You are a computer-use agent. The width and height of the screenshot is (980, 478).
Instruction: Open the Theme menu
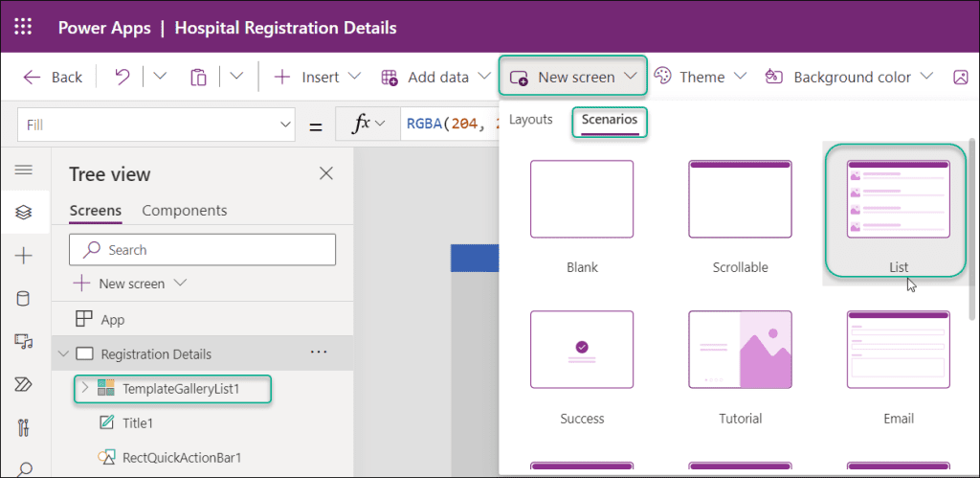[700, 77]
